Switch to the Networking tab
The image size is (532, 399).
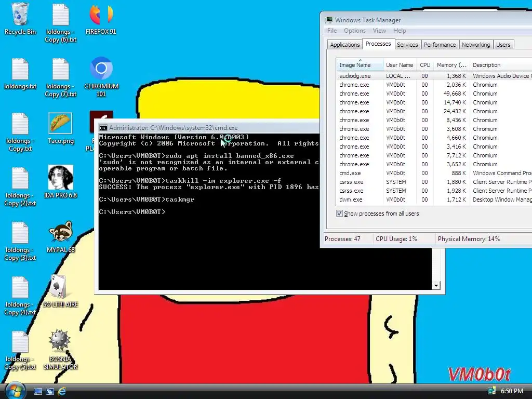pos(476,45)
